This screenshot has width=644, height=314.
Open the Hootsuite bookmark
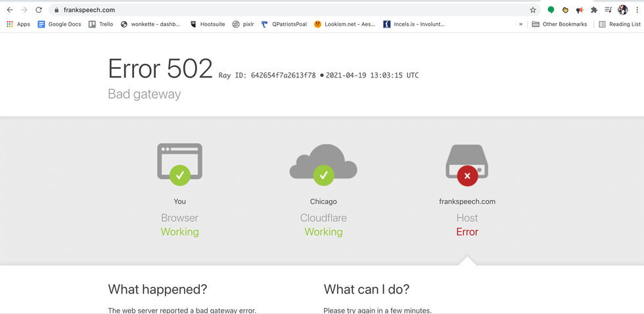coord(208,24)
